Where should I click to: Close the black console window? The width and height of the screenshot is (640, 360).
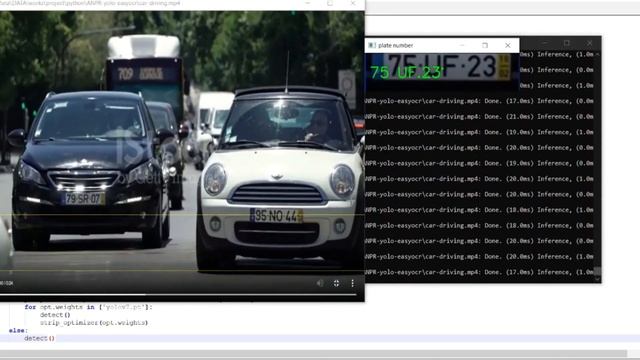590,43
